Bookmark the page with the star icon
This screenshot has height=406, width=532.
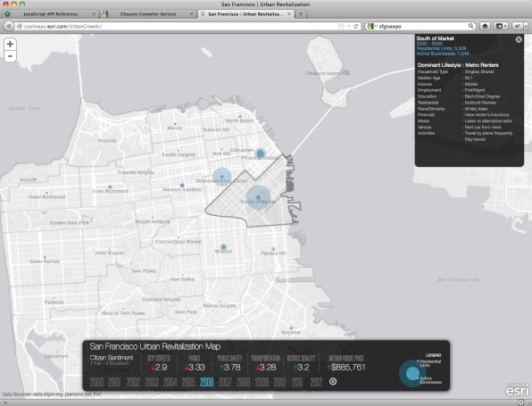coord(341,26)
